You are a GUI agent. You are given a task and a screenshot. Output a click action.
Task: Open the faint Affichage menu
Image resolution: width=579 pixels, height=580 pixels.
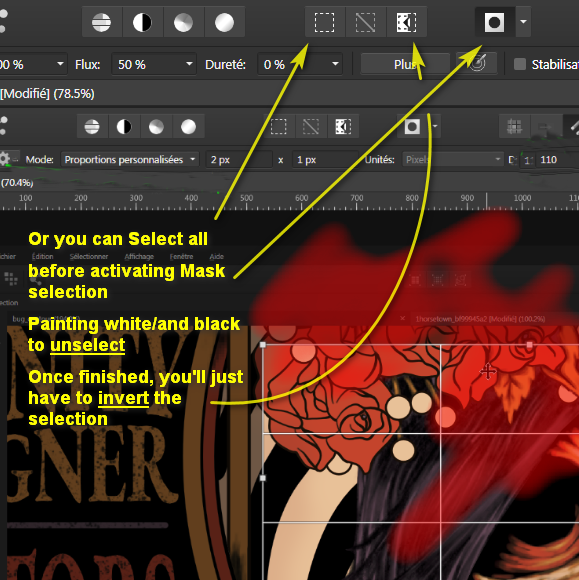click(139, 256)
